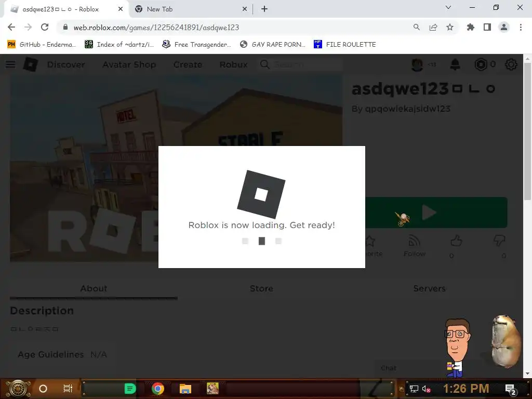The height and width of the screenshot is (399, 532).
Task: Open the Create menu item
Action: (x=188, y=64)
